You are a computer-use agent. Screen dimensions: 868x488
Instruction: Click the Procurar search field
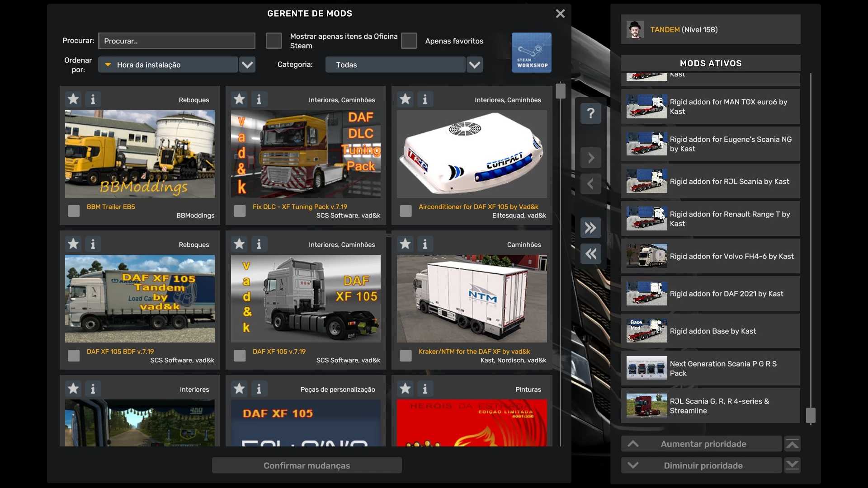pos(177,41)
